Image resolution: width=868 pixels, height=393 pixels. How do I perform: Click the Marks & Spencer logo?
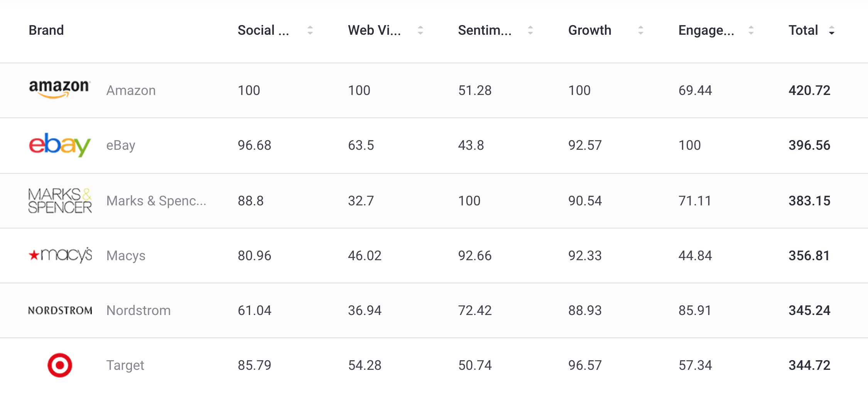pos(60,200)
